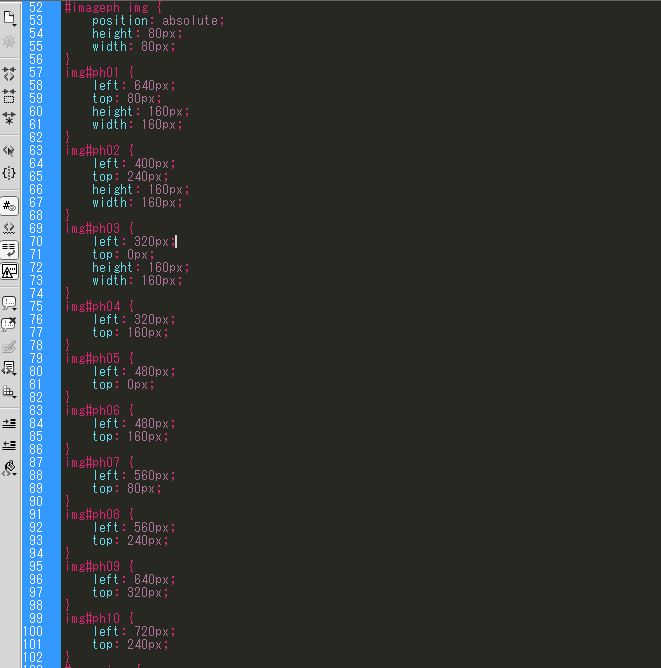
Task: Open the Open Documents list icon
Action: point(9,18)
